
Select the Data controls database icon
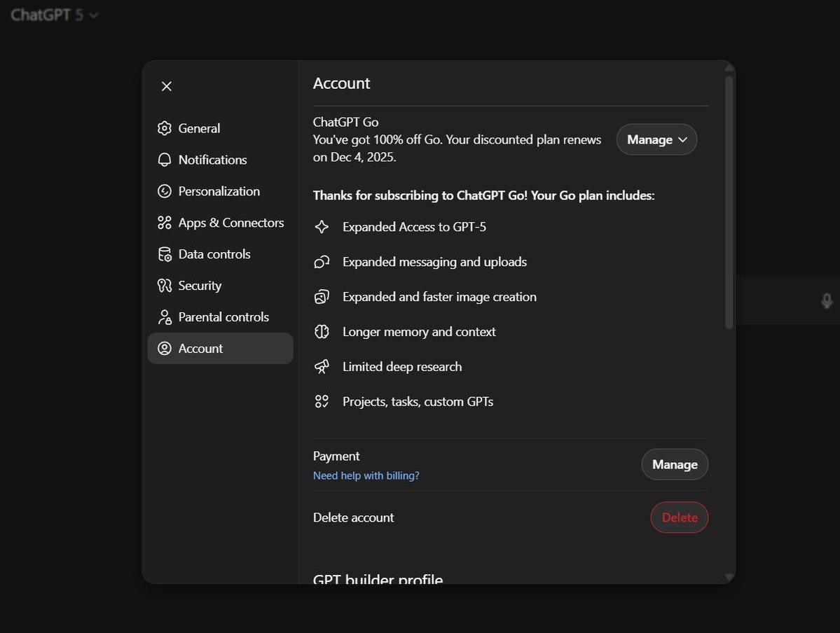(x=164, y=253)
